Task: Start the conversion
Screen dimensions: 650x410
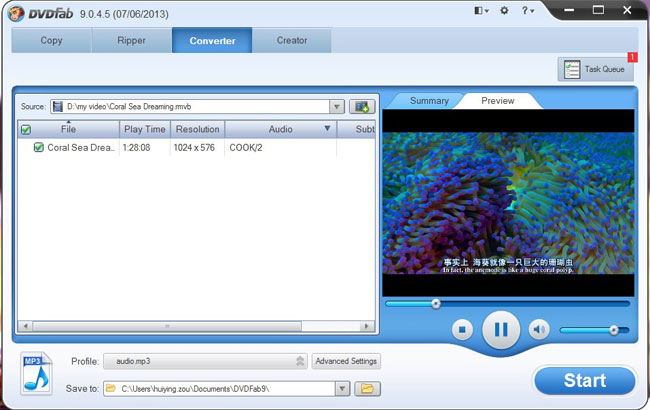Action: click(585, 380)
